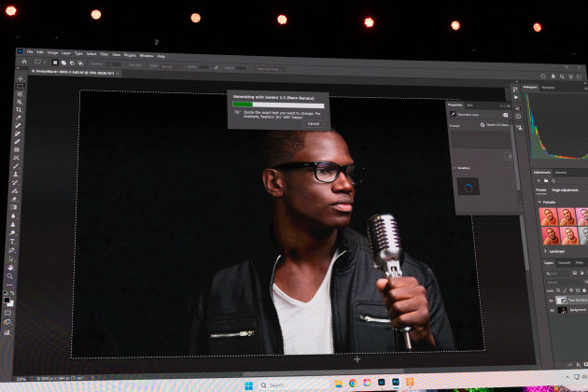This screenshot has width=588, height=392.
Task: Select the Rectangular Marquee tool
Action: point(20,86)
